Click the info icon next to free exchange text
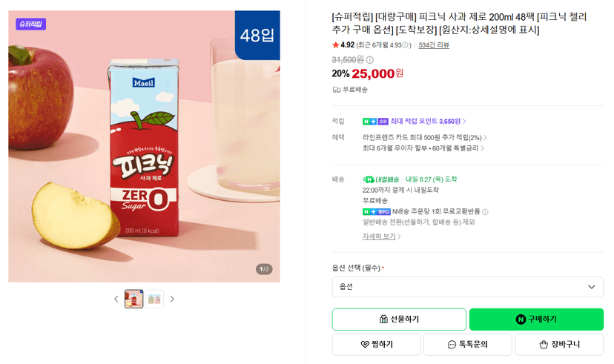Viewport: 614px width, 364px height. 485,212
